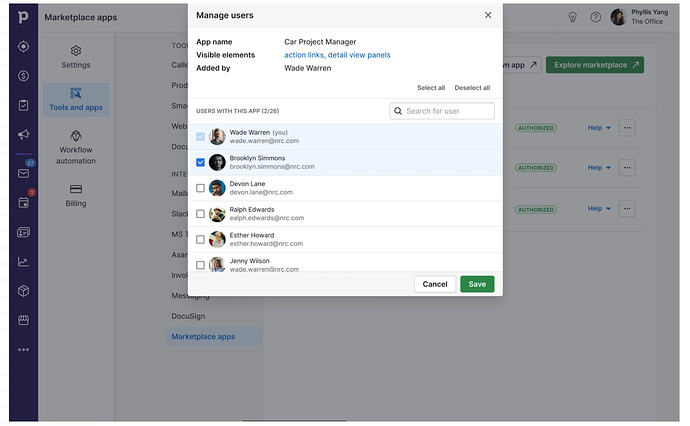Open the Insights chart icon in sidebar
This screenshot has height=426, width=690.
[23, 262]
